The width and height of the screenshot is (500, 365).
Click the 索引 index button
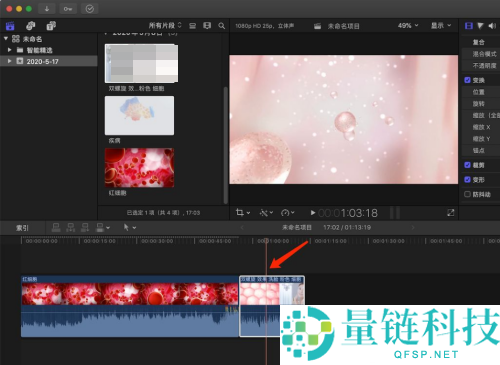pyautogui.click(x=22, y=228)
